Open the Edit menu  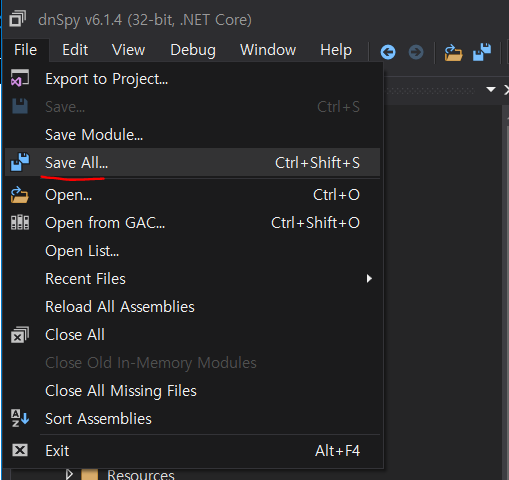pyautogui.click(x=75, y=50)
